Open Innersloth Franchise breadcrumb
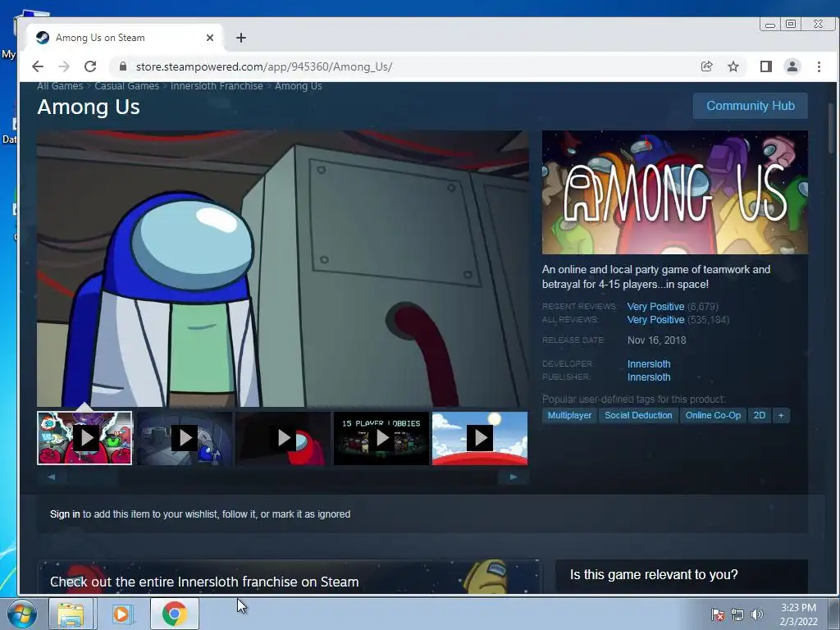840x630 pixels. [x=217, y=86]
